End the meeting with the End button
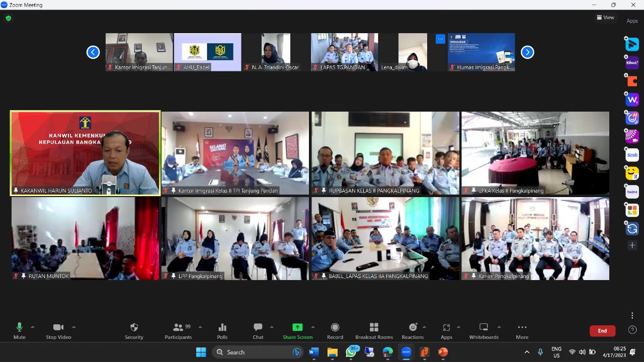Image resolution: width=644 pixels, height=362 pixels. (x=602, y=330)
